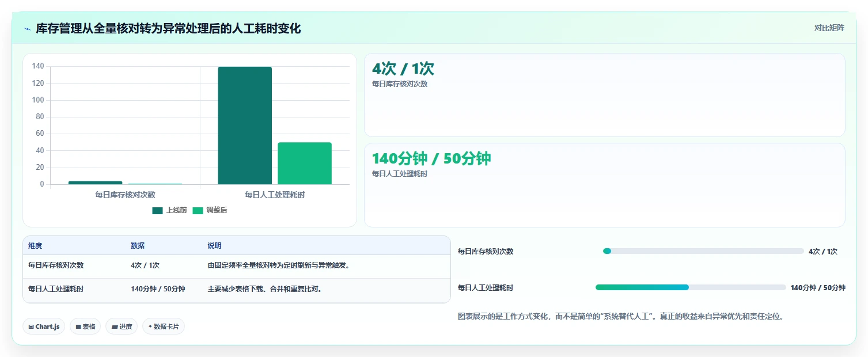
Task: Toggle the 上线前 legend swatch in the chart
Action: (157, 211)
